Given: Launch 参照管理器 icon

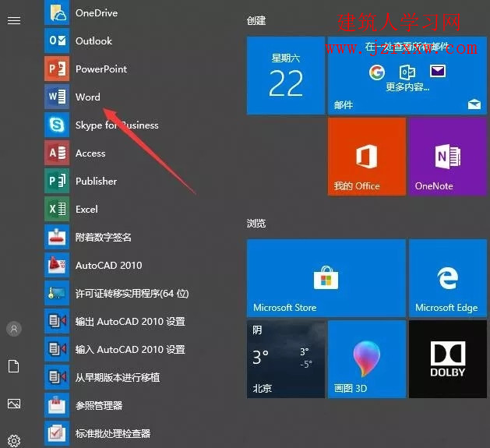Looking at the screenshot, I should pyautogui.click(x=57, y=405).
